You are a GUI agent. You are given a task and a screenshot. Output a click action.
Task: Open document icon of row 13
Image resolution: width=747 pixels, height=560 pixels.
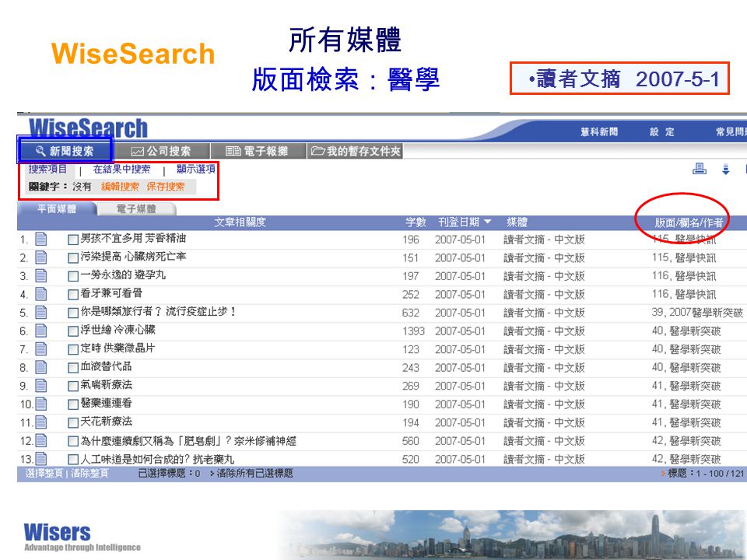pos(41,459)
